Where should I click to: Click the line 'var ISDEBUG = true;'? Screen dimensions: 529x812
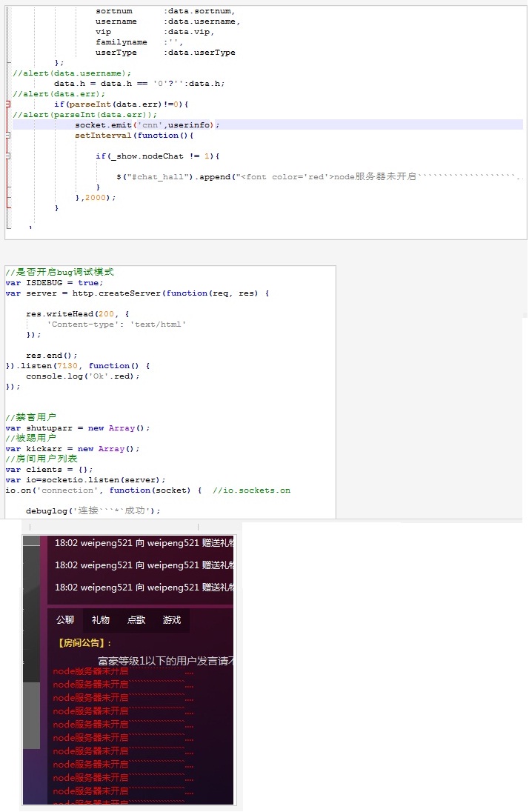(54, 283)
